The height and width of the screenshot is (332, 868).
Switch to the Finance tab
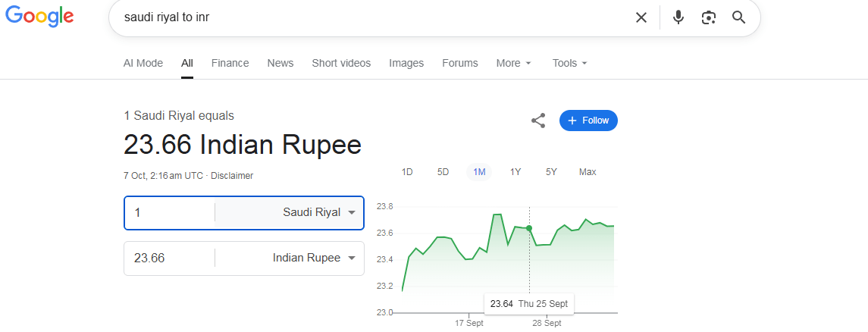pyautogui.click(x=230, y=63)
